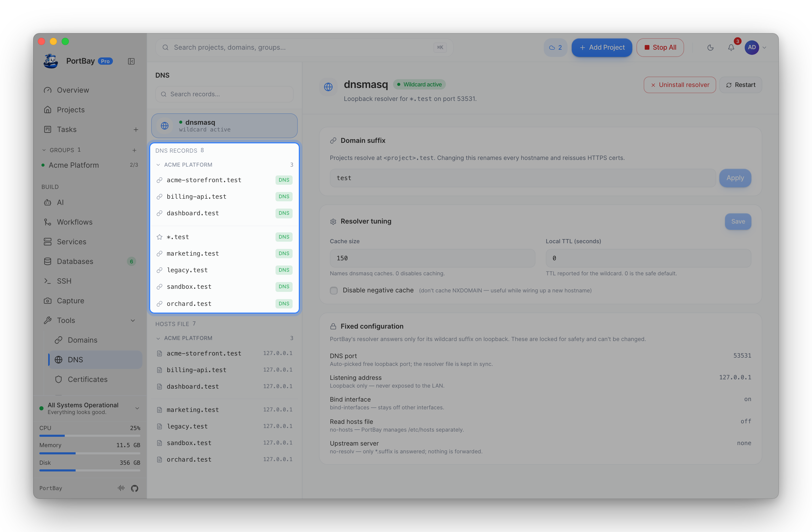Focus the Cache size input
812x532 pixels.
(x=432, y=258)
